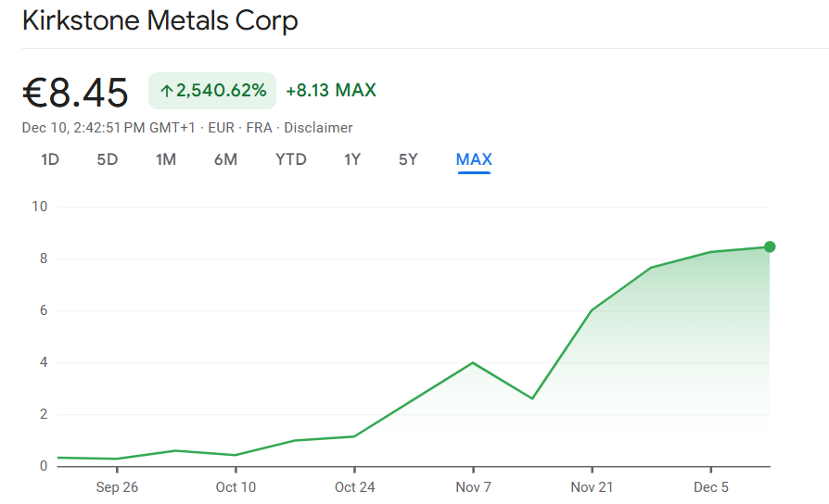Click the up arrow in percentage badge
The height and width of the screenshot is (504, 829).
pyautogui.click(x=167, y=91)
